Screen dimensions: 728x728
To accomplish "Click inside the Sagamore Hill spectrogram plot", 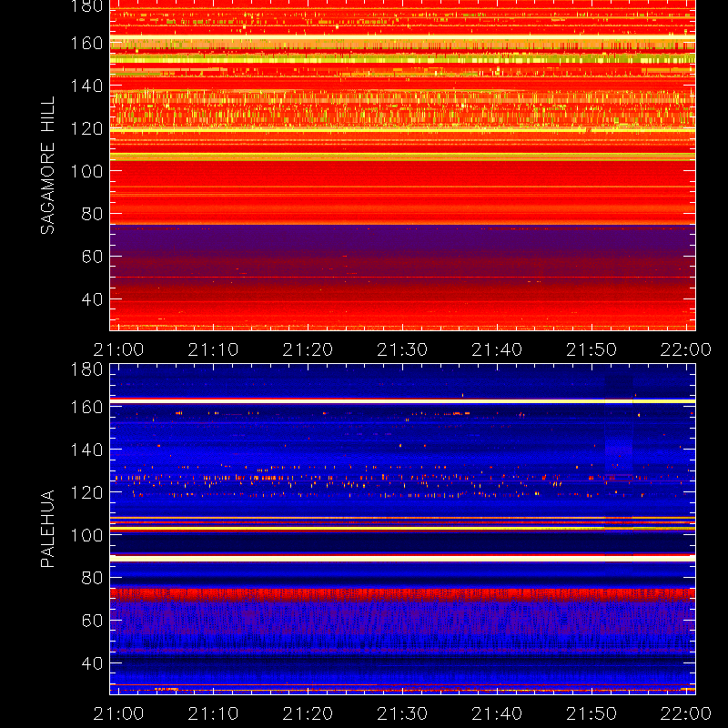I will coord(402,166).
